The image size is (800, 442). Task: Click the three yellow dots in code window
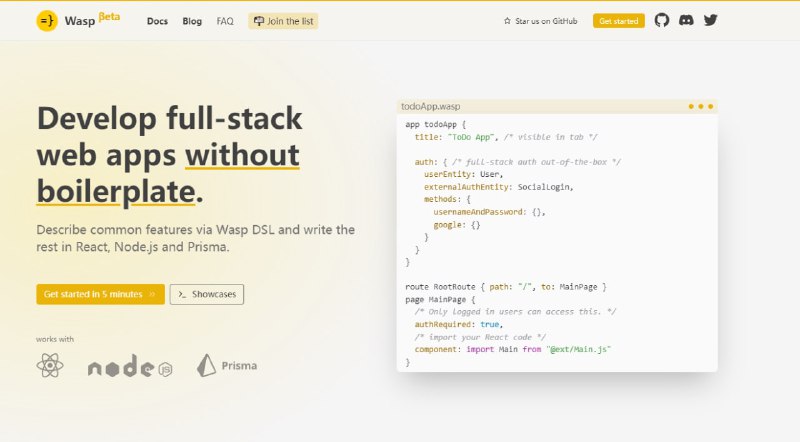700,106
